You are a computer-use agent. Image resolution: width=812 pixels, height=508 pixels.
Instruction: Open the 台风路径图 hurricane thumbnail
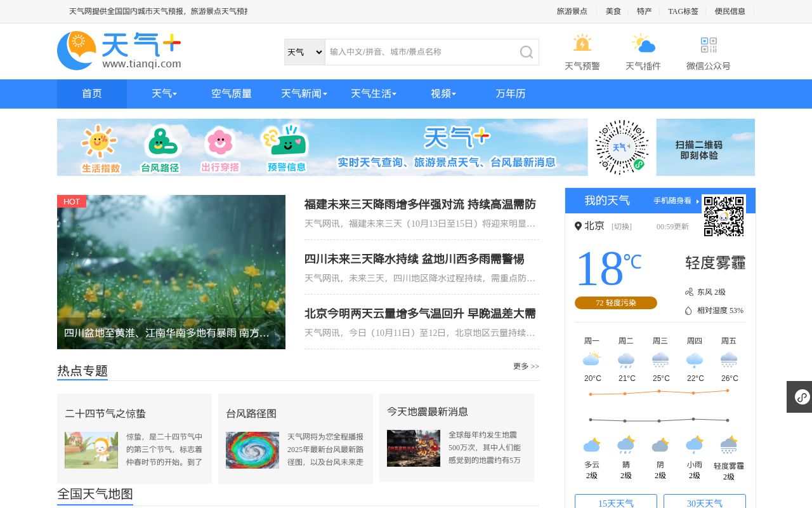point(252,450)
